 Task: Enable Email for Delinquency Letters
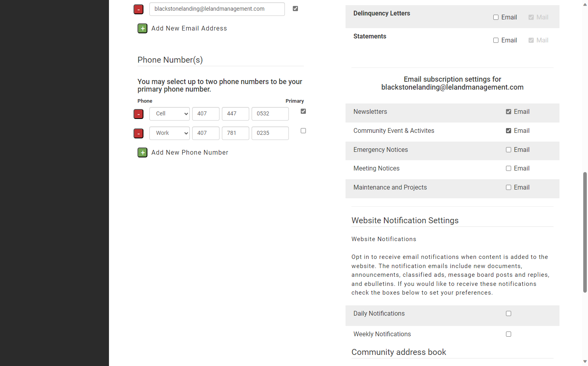click(496, 17)
